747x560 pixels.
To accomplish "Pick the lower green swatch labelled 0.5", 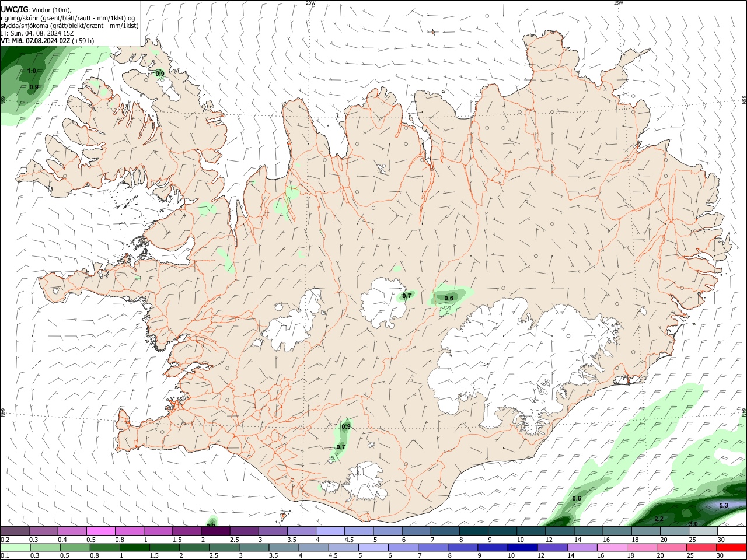I will point(75,547).
